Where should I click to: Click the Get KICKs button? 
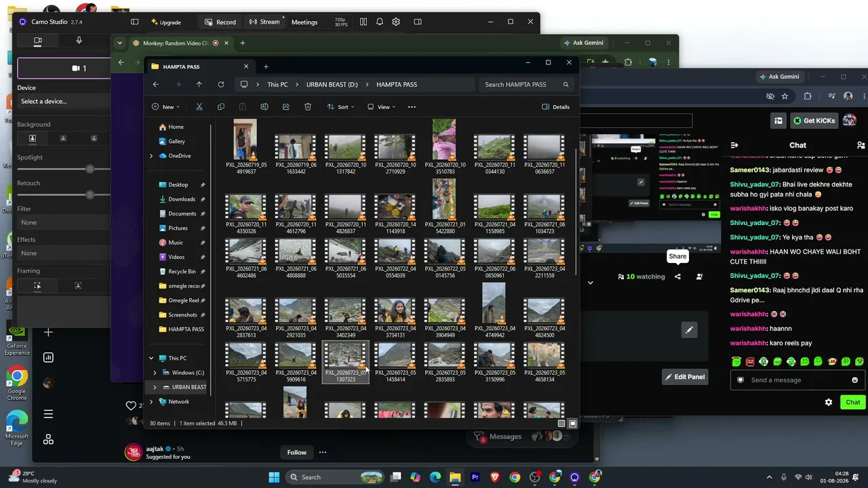click(x=813, y=121)
